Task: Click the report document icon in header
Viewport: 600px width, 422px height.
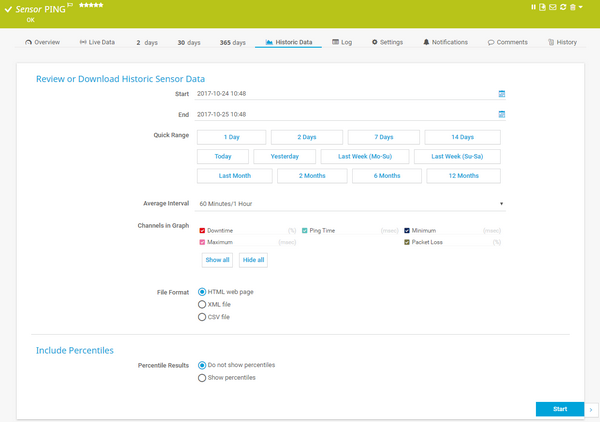Action: [x=542, y=7]
